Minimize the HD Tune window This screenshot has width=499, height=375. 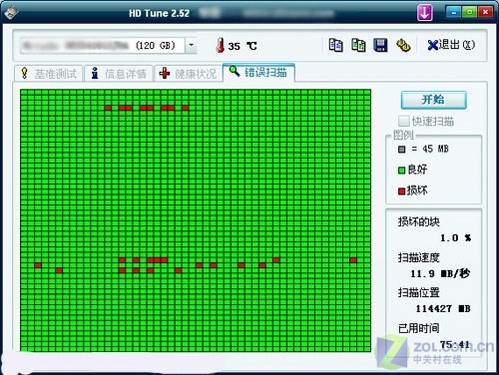[x=454, y=12]
